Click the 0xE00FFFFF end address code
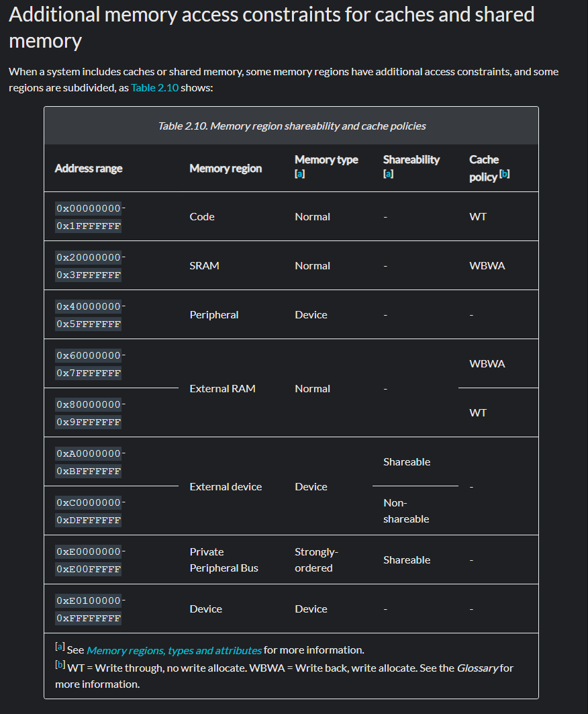This screenshot has width=588, height=714. [89, 569]
